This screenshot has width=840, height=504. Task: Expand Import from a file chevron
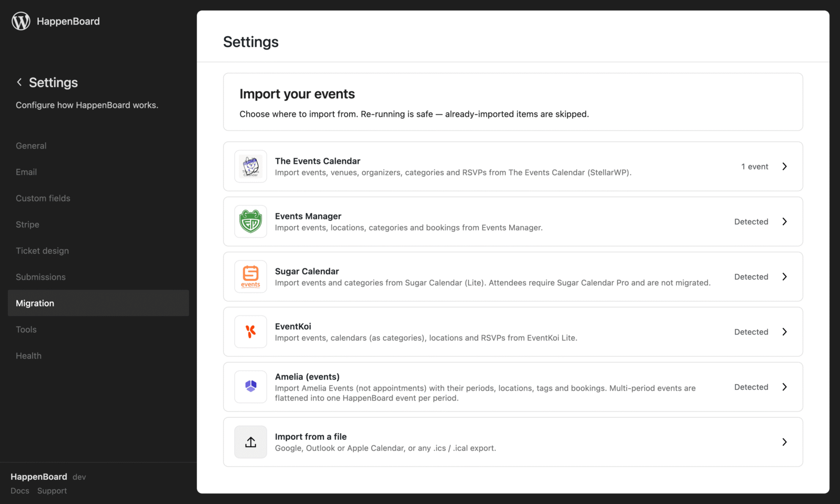[x=784, y=442]
